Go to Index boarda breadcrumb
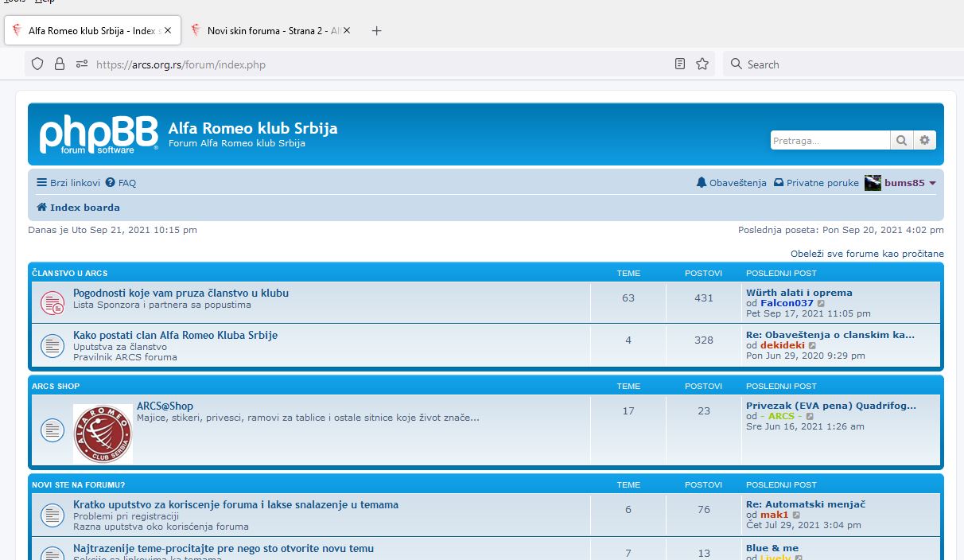Screen dimensions: 964x560 pos(78,208)
